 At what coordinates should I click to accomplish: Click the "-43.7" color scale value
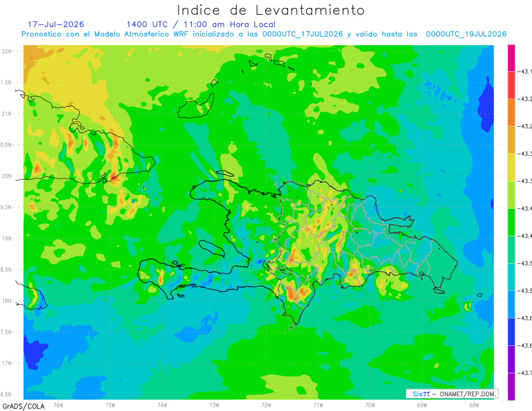(x=524, y=373)
